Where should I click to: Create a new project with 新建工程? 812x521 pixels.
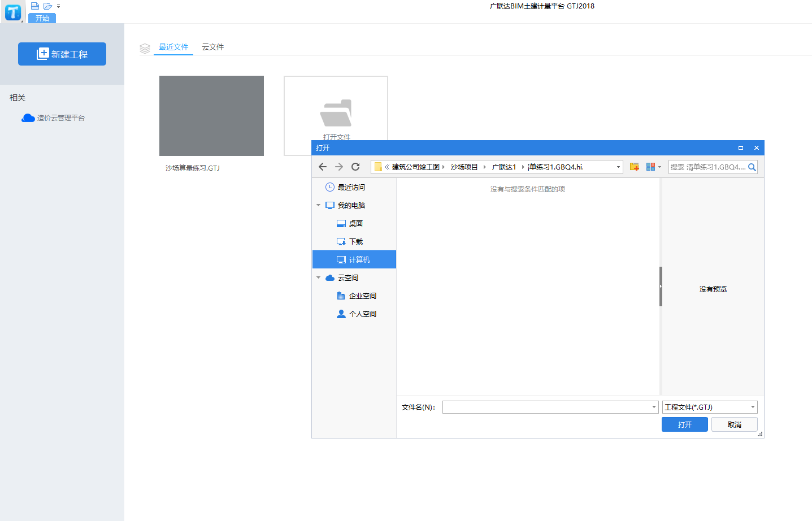point(62,54)
